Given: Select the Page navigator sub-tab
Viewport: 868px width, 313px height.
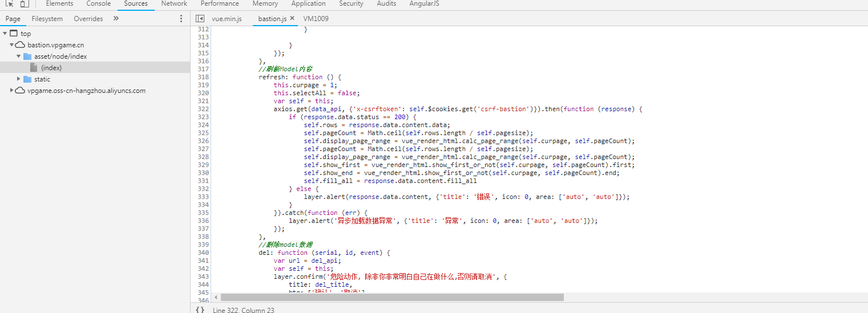Looking at the screenshot, I should 13,19.
